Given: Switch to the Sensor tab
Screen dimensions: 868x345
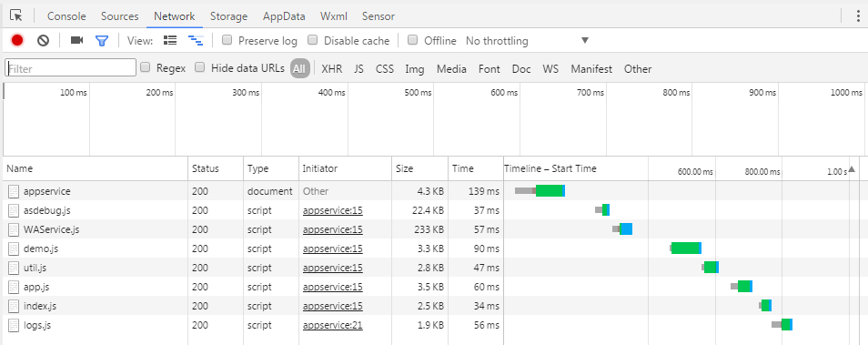Looking at the screenshot, I should (378, 16).
